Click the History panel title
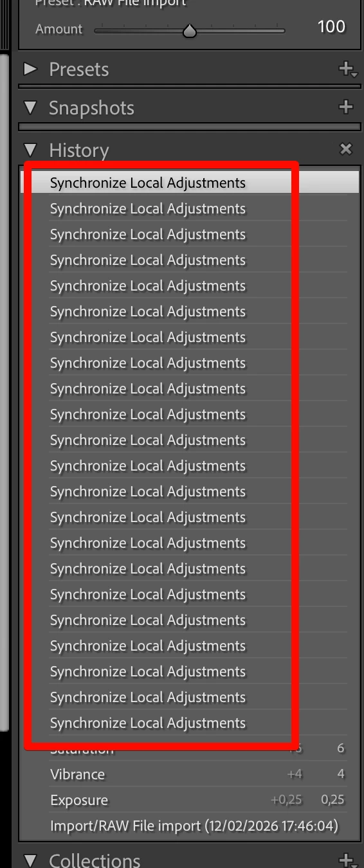 click(x=79, y=150)
